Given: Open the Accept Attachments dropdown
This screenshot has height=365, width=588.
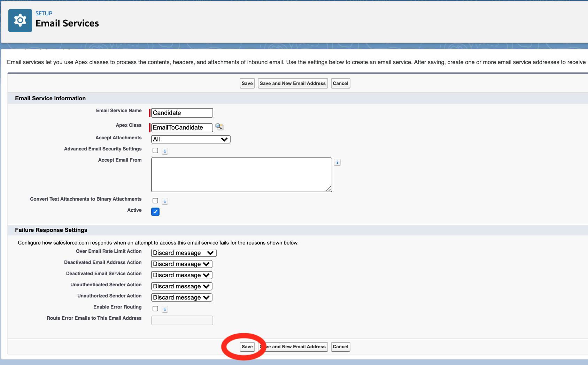Looking at the screenshot, I should click(x=191, y=139).
